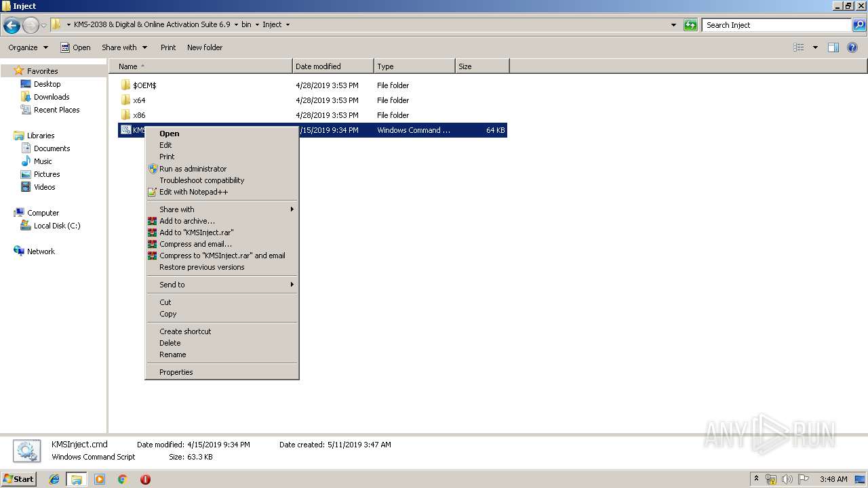This screenshot has width=868, height=488.
Task: Sort by Date modified column
Action: tap(333, 66)
